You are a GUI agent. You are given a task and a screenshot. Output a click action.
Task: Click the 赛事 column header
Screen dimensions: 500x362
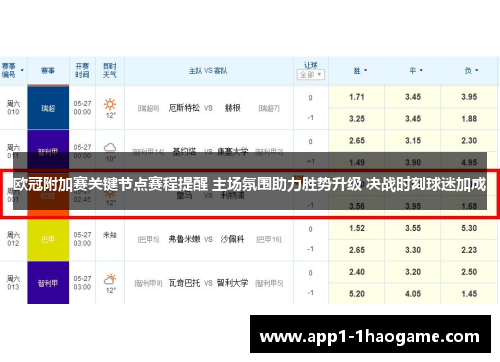pos(48,71)
